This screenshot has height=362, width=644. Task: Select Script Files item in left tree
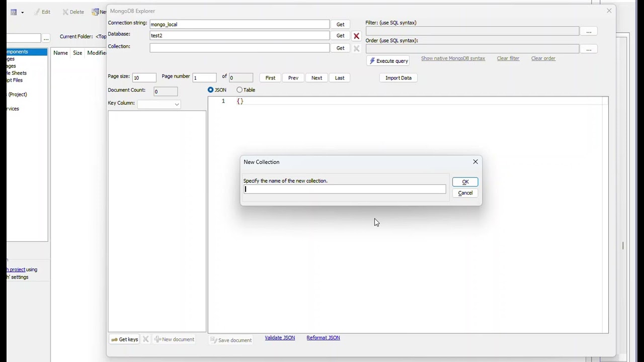click(15, 80)
